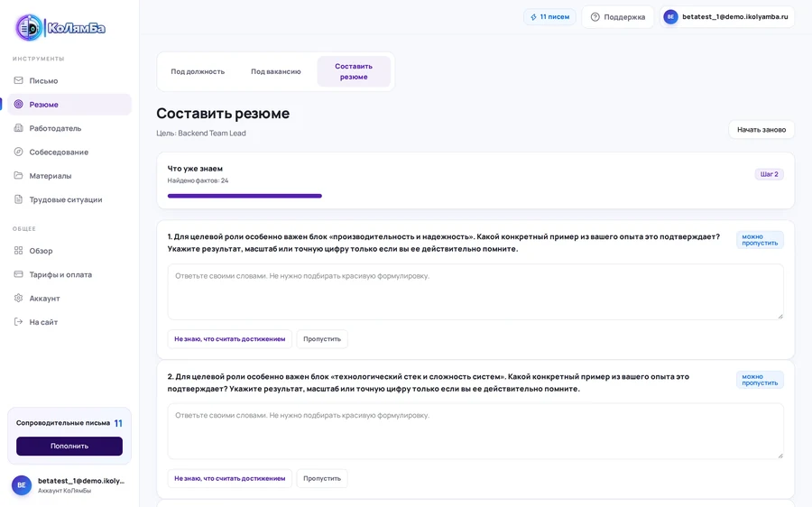812x507 pixels.
Task: Click the Начать заново button
Action: pos(761,130)
